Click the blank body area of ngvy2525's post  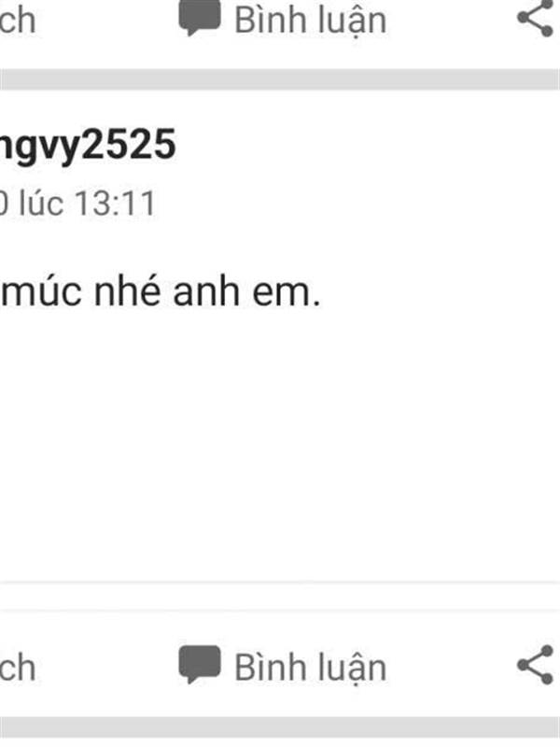coord(280,443)
